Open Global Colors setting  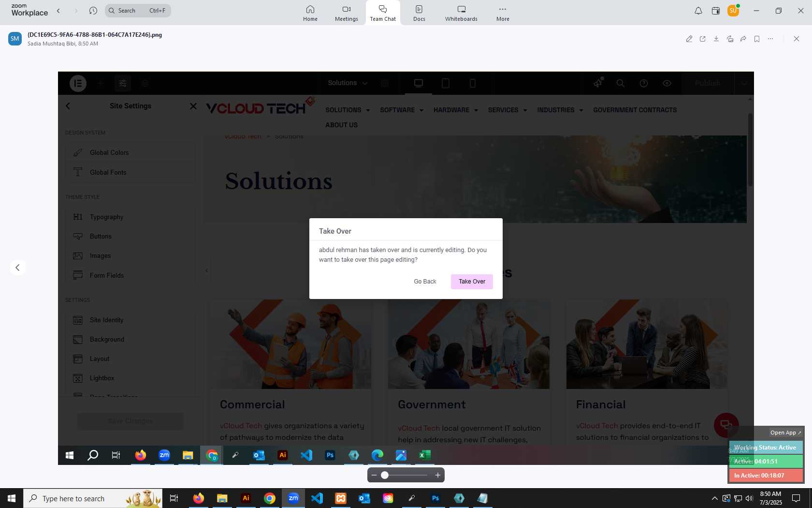click(130, 152)
